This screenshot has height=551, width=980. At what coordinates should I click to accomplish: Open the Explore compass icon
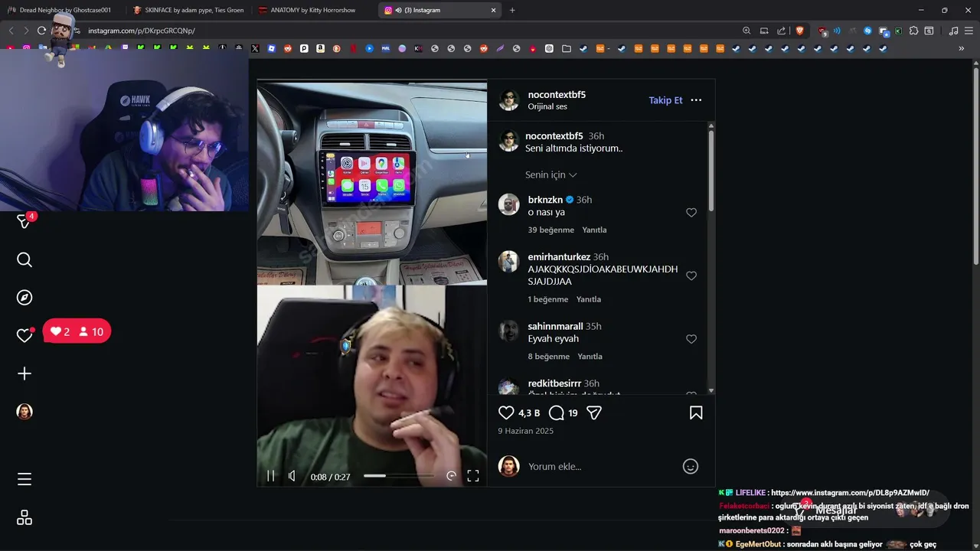[24, 298]
